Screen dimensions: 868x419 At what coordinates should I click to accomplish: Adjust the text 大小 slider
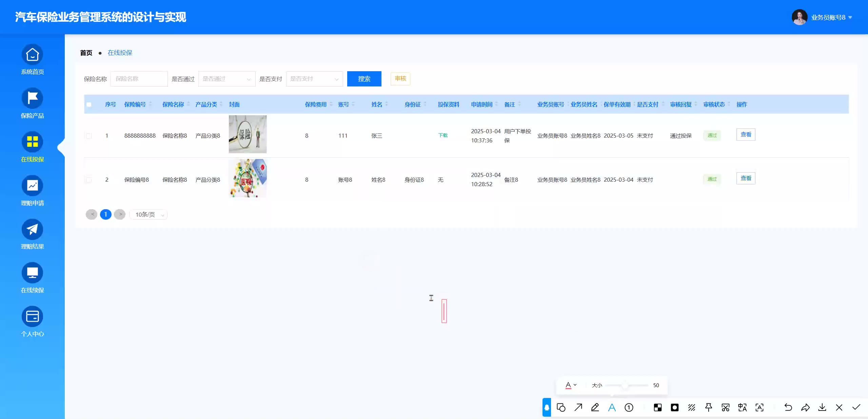[x=625, y=385]
